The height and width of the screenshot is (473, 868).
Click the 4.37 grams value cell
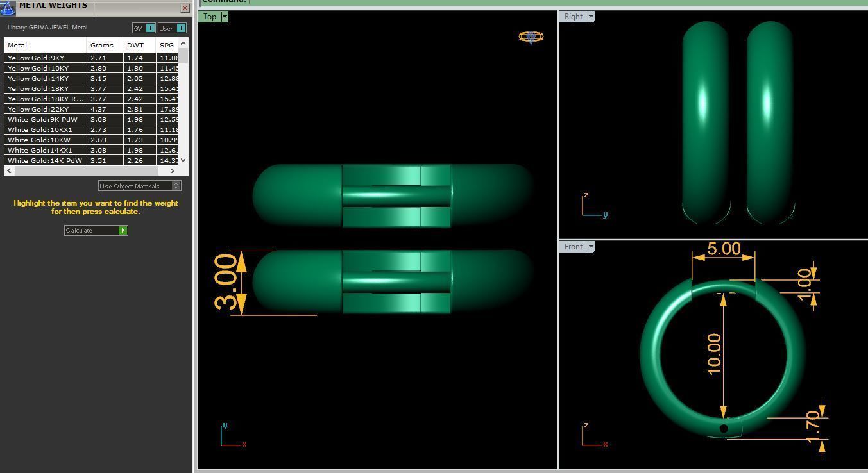tap(105, 109)
